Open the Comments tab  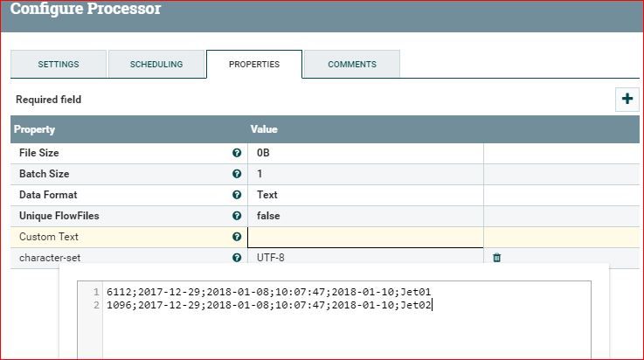352,64
